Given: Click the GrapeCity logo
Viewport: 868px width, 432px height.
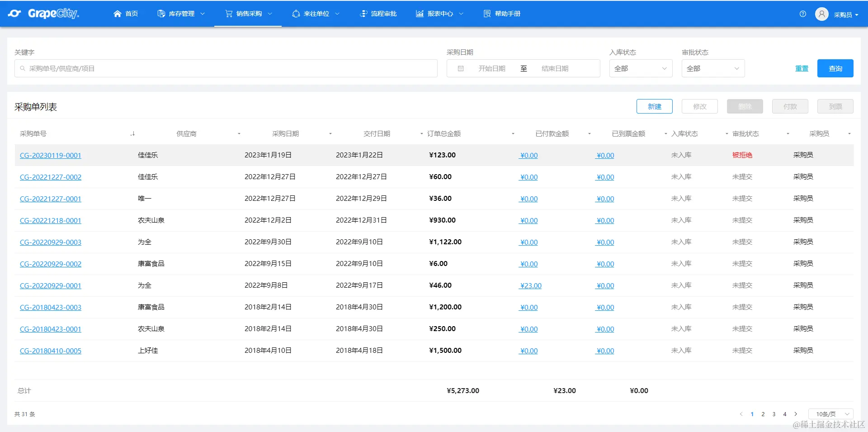Looking at the screenshot, I should (x=43, y=14).
